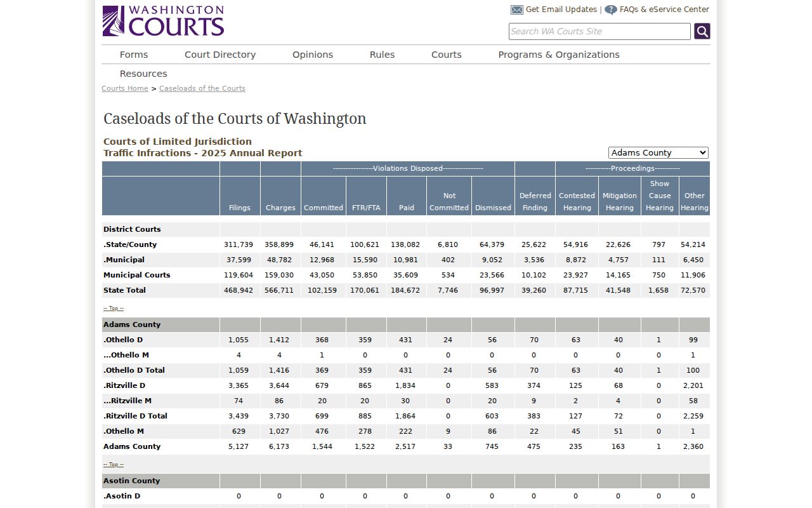Click the .Ritzville D Total row label

[x=135, y=416]
